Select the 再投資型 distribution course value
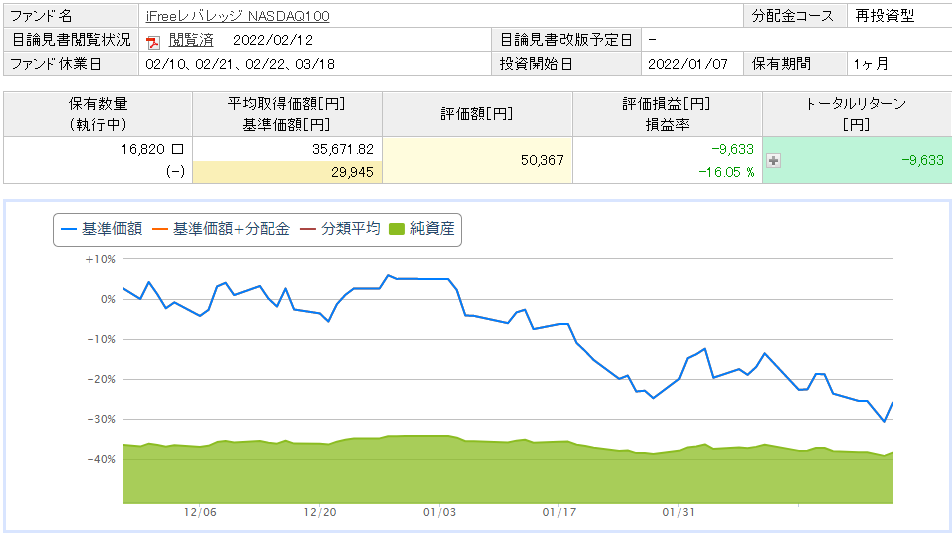The image size is (952, 533). click(x=885, y=16)
